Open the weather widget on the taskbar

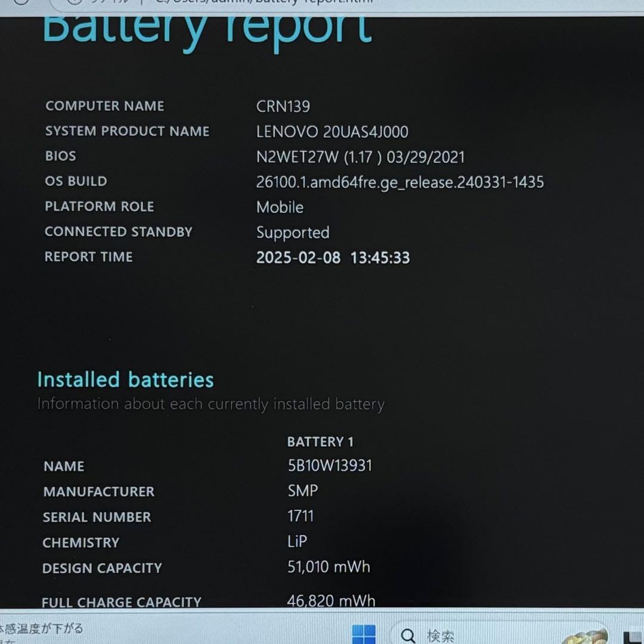click(41, 633)
